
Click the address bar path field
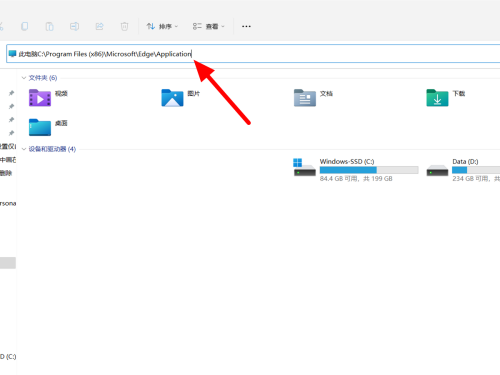pyautogui.click(x=253, y=54)
